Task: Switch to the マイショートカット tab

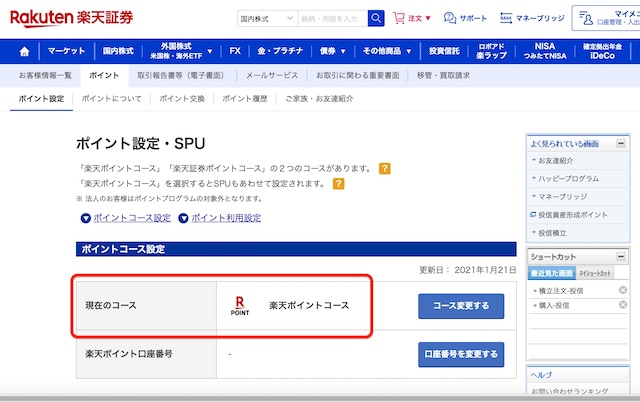Action: click(x=593, y=272)
